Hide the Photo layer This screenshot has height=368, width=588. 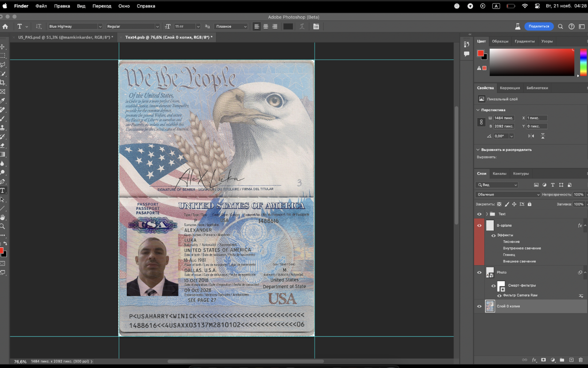[x=479, y=272]
